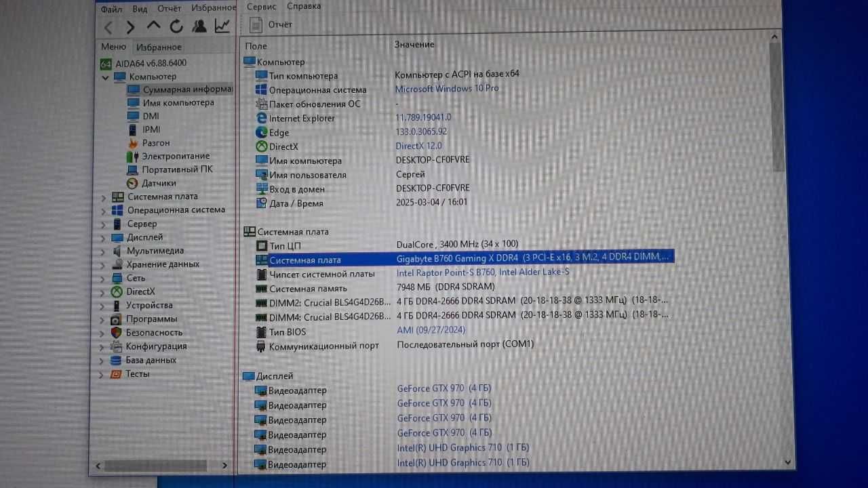Image resolution: width=868 pixels, height=488 pixels.
Task: Click Internet Explorer version 11.789.19041.0 link
Action: tap(423, 117)
